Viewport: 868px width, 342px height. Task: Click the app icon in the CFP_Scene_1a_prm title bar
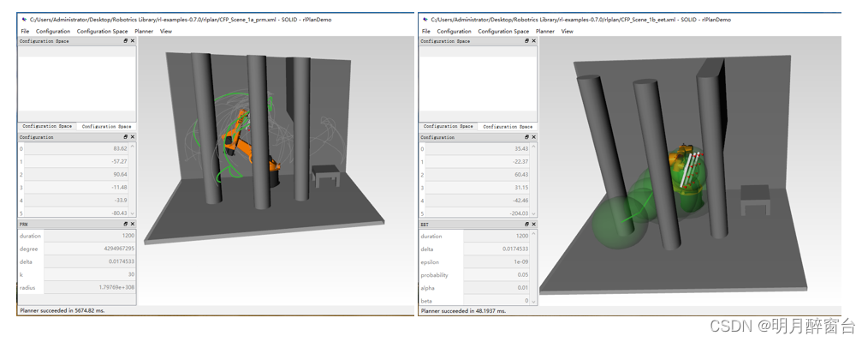[23, 20]
